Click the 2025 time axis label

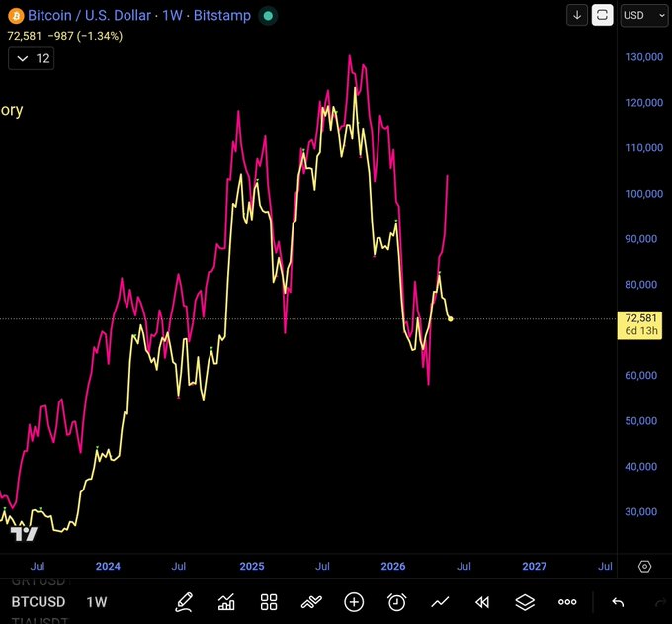click(x=252, y=566)
